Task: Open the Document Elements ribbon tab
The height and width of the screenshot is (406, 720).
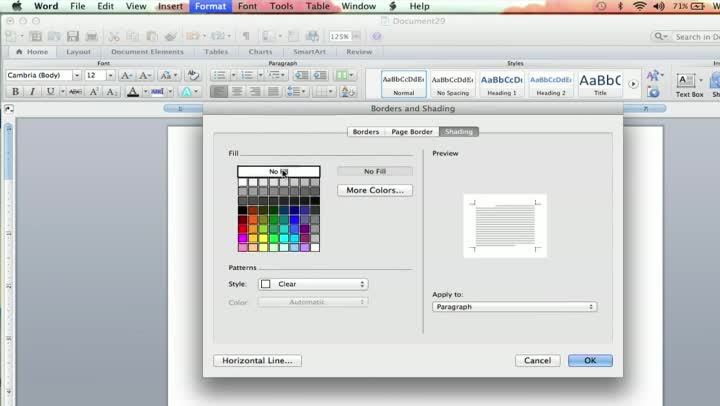Action: coord(147,51)
